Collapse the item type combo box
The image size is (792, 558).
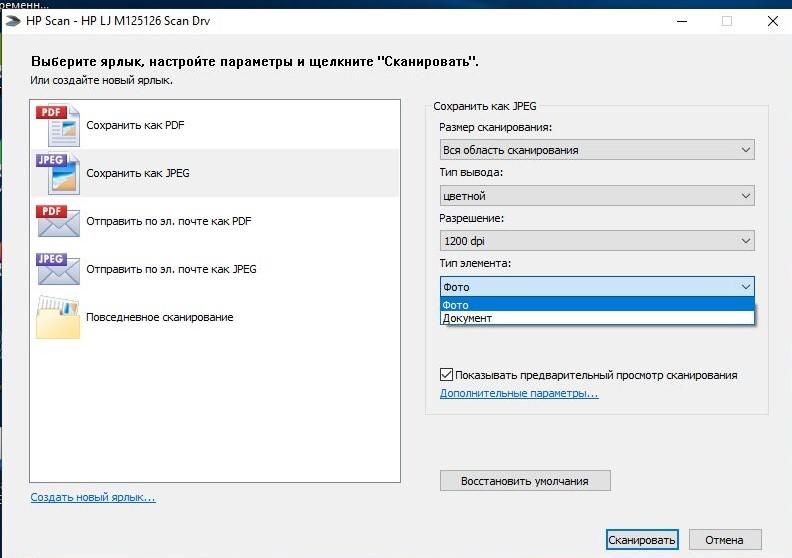(597, 287)
